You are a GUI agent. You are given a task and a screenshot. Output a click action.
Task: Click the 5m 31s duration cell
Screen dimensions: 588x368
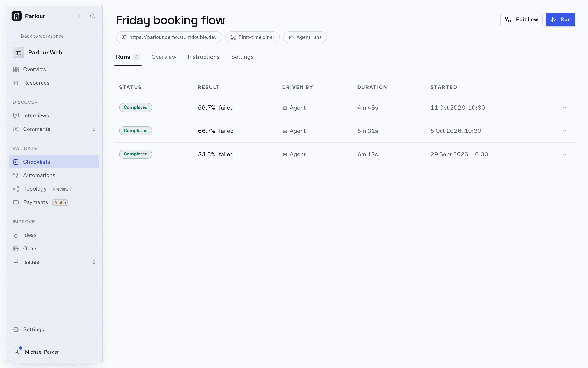[368, 131]
